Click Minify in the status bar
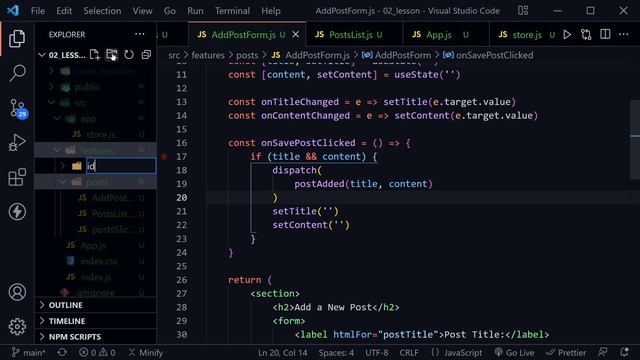 (x=146, y=352)
